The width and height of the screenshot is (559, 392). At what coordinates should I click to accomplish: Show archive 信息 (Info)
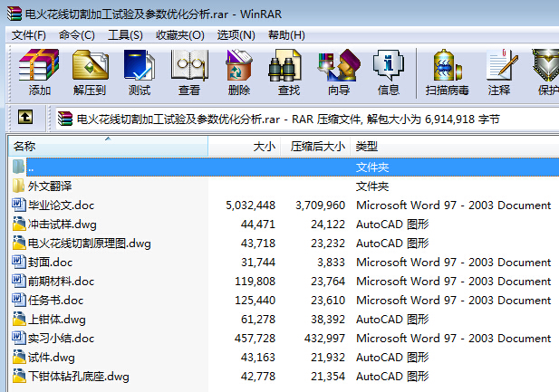pyautogui.click(x=389, y=65)
